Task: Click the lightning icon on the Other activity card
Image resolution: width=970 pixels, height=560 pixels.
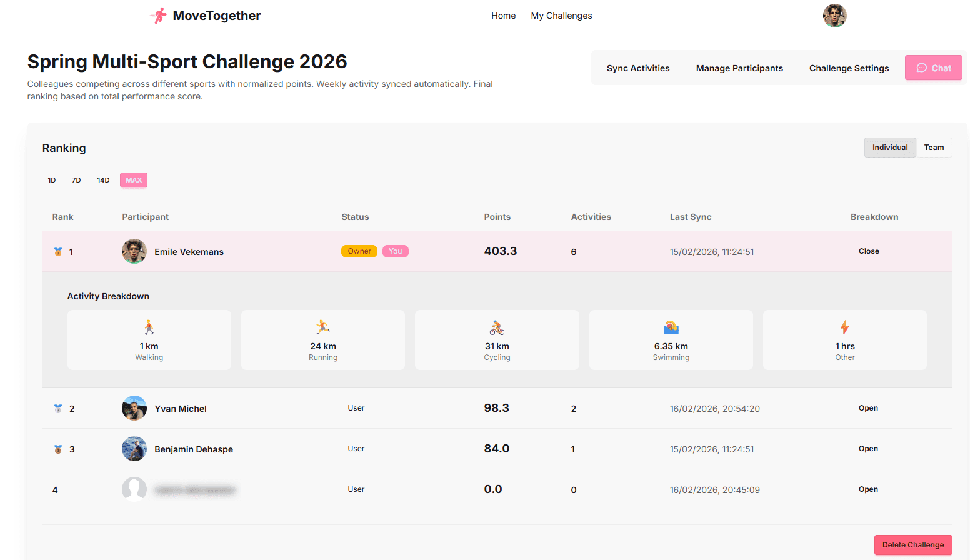Action: (x=844, y=326)
